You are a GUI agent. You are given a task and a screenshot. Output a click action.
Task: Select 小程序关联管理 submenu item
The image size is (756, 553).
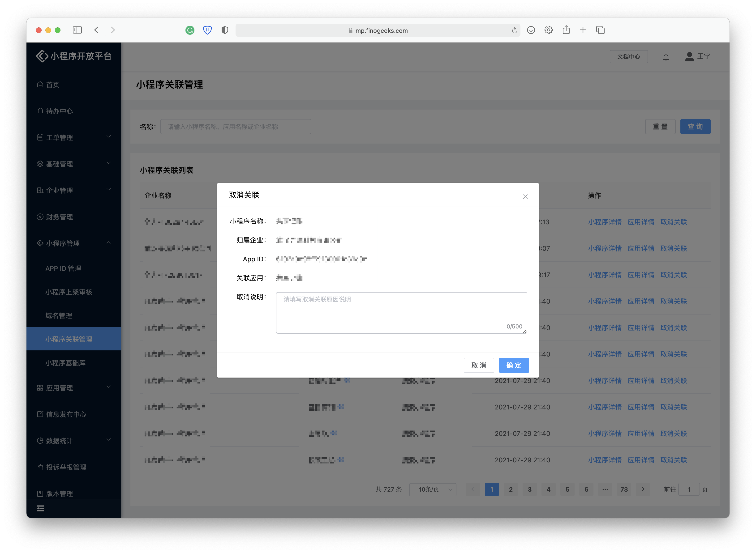coord(74,339)
